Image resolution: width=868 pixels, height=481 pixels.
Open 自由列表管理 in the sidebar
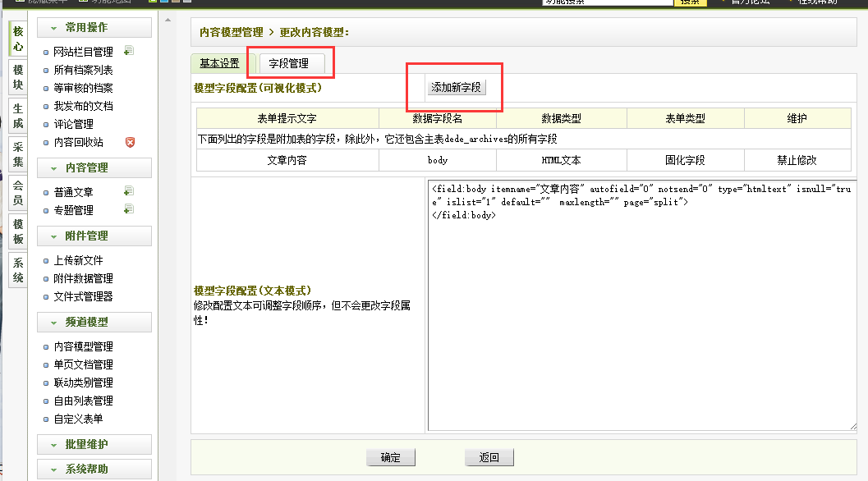coord(83,401)
